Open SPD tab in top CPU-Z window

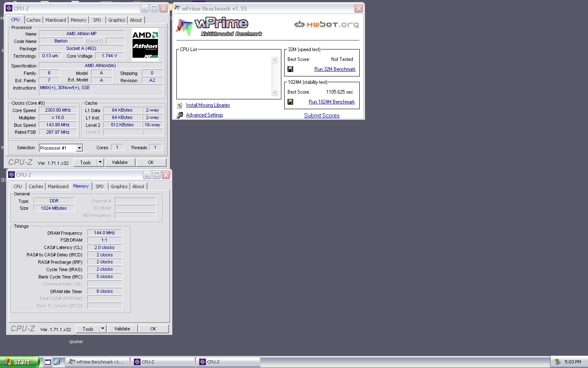(97, 20)
